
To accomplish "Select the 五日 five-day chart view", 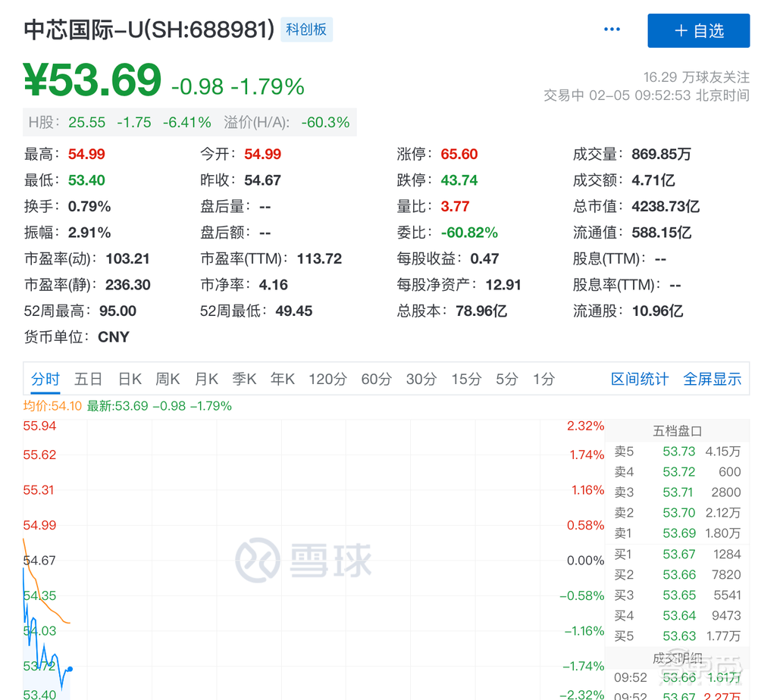I will [87, 379].
